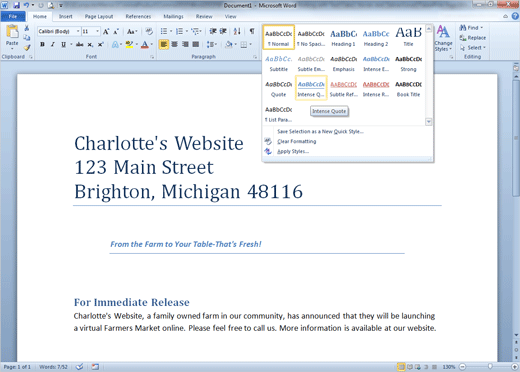Toggle Justify alignment
Screen dimensions: 520x372
click(196, 44)
